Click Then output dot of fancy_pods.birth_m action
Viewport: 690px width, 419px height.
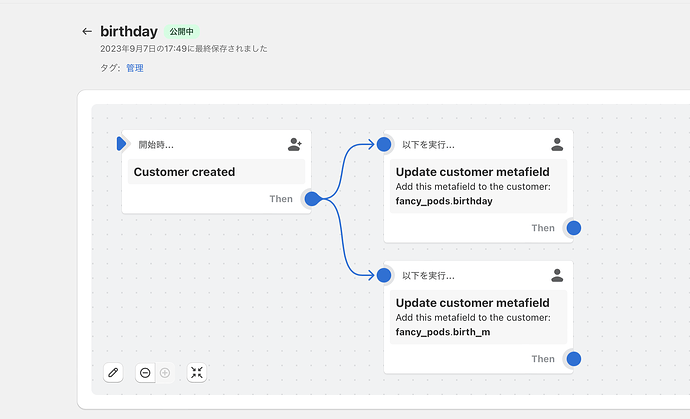pos(574,359)
